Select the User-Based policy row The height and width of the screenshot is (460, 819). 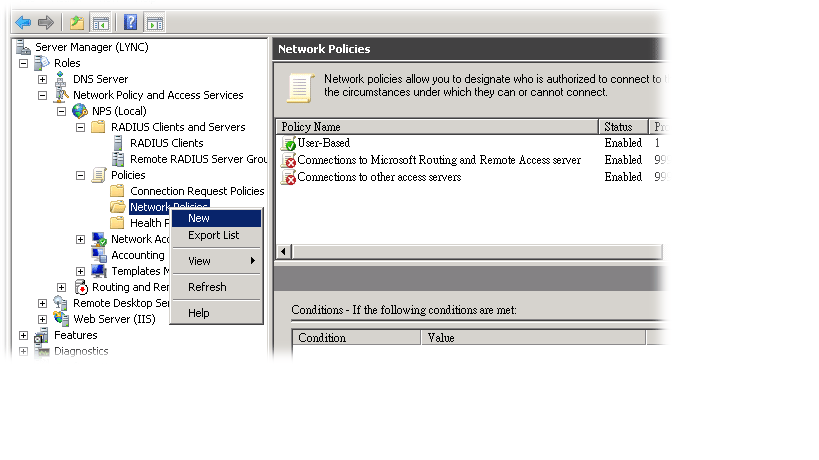323,143
